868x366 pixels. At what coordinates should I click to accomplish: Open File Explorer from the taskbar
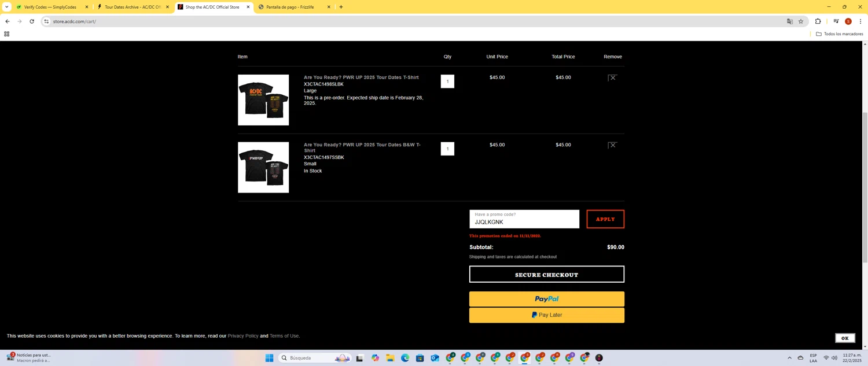[x=390, y=358]
